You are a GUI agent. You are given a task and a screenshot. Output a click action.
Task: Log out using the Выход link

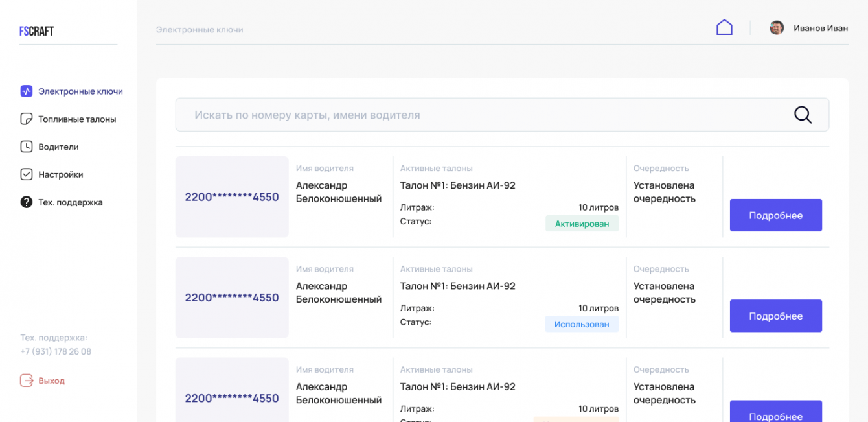pyautogui.click(x=51, y=381)
